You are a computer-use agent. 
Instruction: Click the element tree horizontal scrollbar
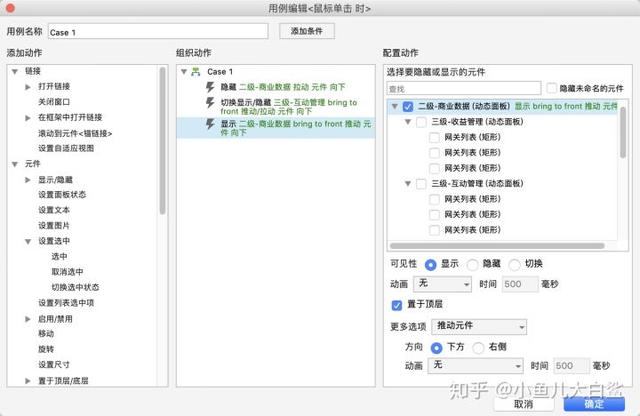(497, 246)
